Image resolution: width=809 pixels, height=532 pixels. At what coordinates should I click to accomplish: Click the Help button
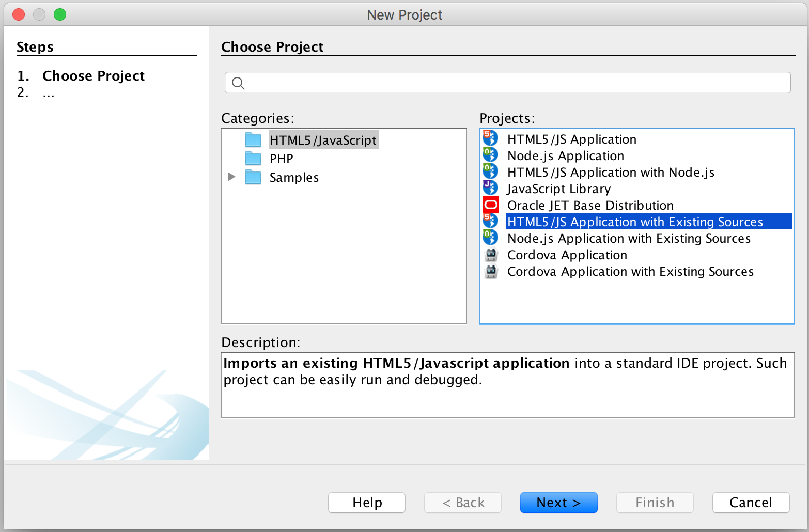366,502
